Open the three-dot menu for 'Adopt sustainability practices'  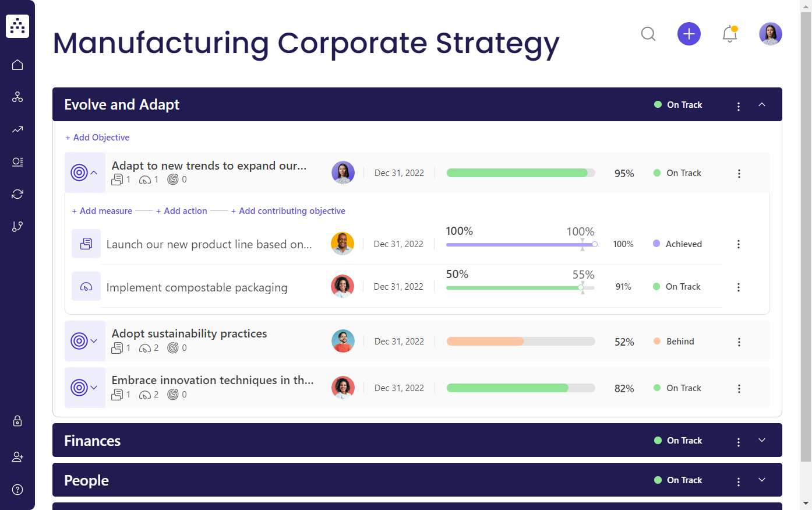coord(739,342)
